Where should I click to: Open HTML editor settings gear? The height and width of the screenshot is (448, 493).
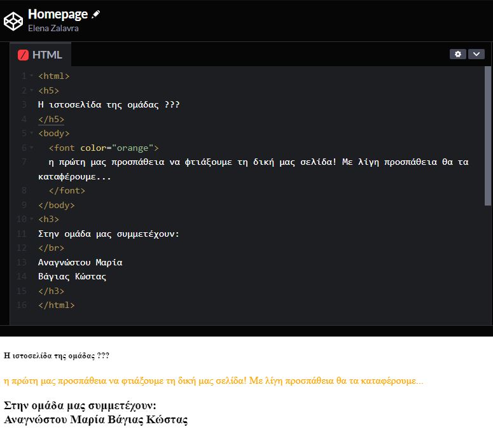pos(458,54)
